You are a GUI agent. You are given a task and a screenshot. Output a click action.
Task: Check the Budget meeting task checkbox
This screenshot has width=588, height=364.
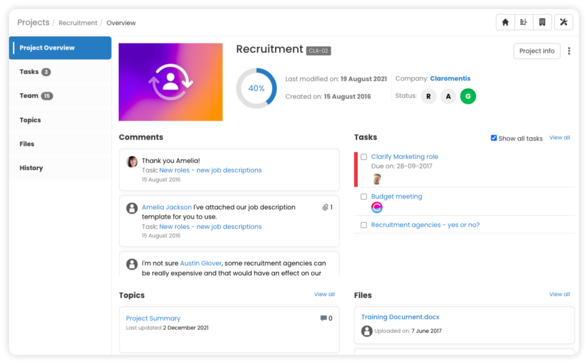click(x=363, y=196)
